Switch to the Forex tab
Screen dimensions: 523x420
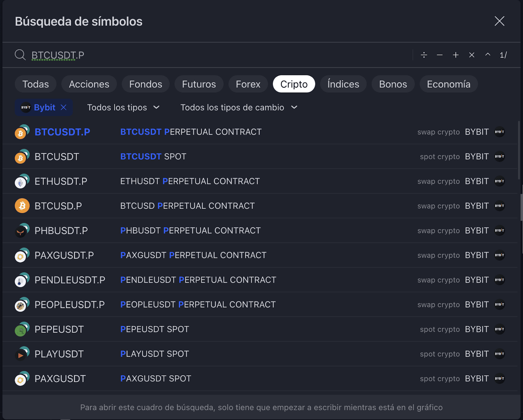click(248, 84)
